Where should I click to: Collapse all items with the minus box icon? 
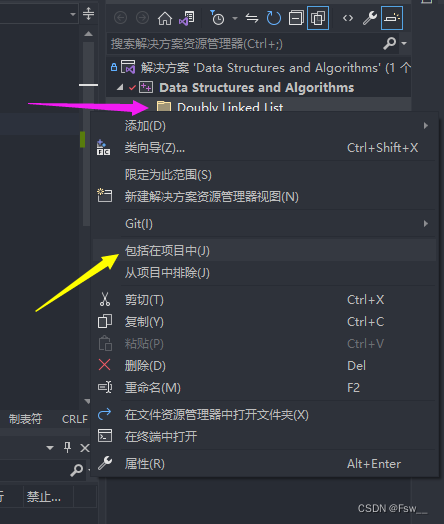point(296,18)
